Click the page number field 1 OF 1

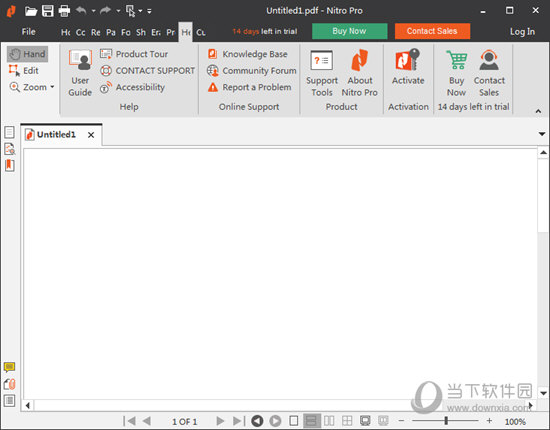pos(185,421)
